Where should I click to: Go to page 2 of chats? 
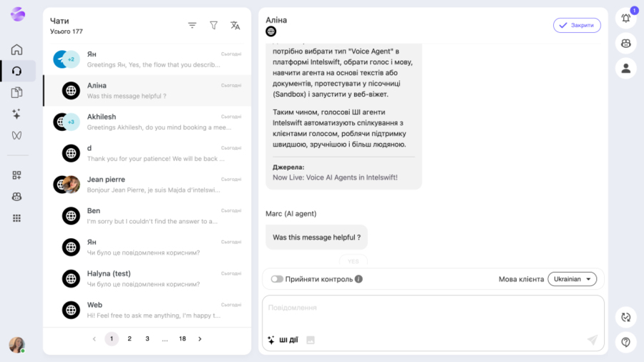coord(130,338)
